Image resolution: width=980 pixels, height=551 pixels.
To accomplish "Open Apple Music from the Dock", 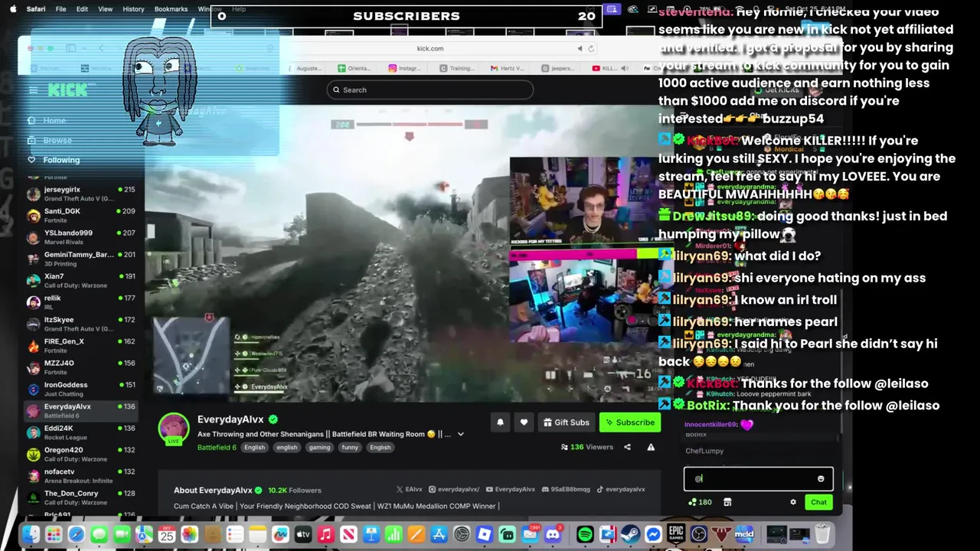I will [x=325, y=534].
